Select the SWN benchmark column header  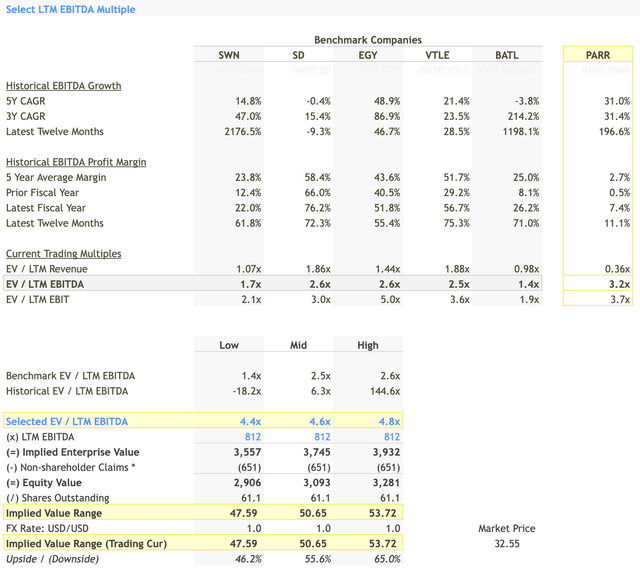(229, 55)
